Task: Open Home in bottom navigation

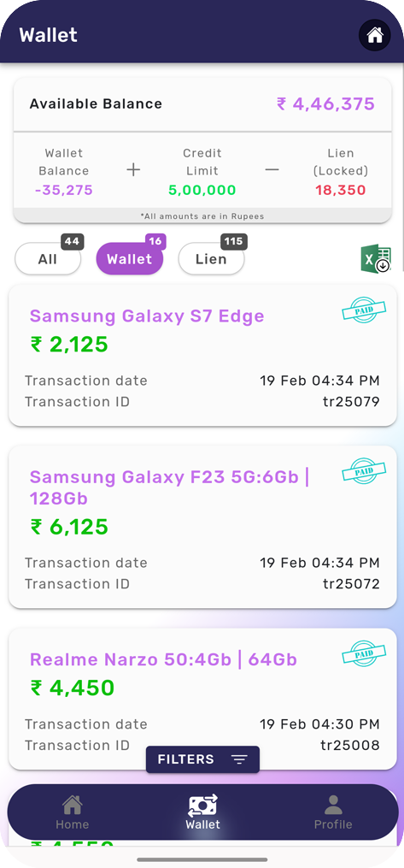Action: [x=72, y=812]
